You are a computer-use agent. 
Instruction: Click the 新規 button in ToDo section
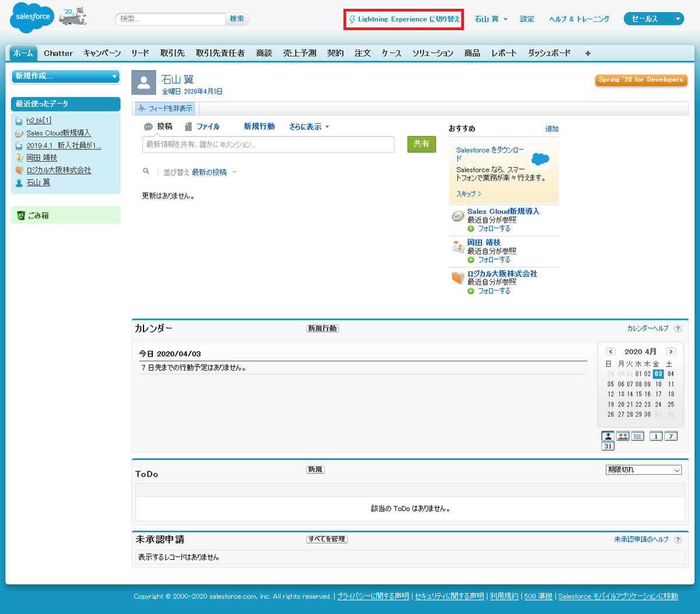316,470
